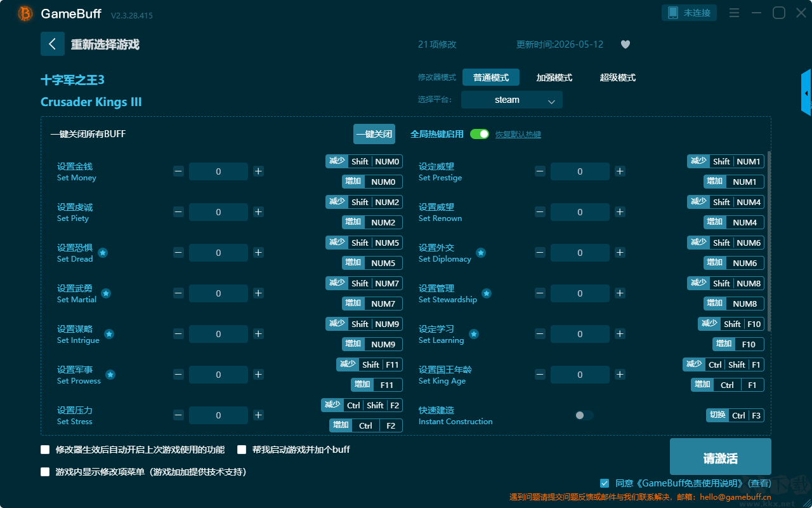
Task: Toggle the Instant Construction switch
Action: (584, 415)
